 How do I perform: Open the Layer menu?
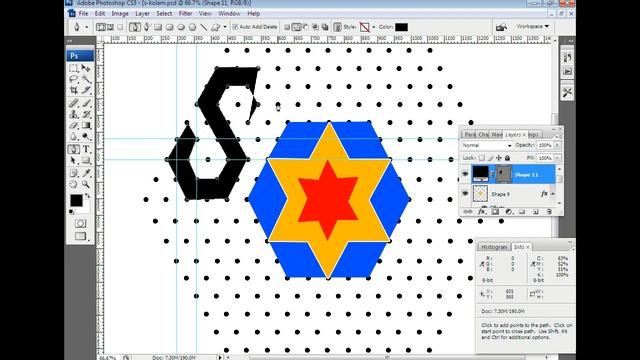[x=142, y=13]
